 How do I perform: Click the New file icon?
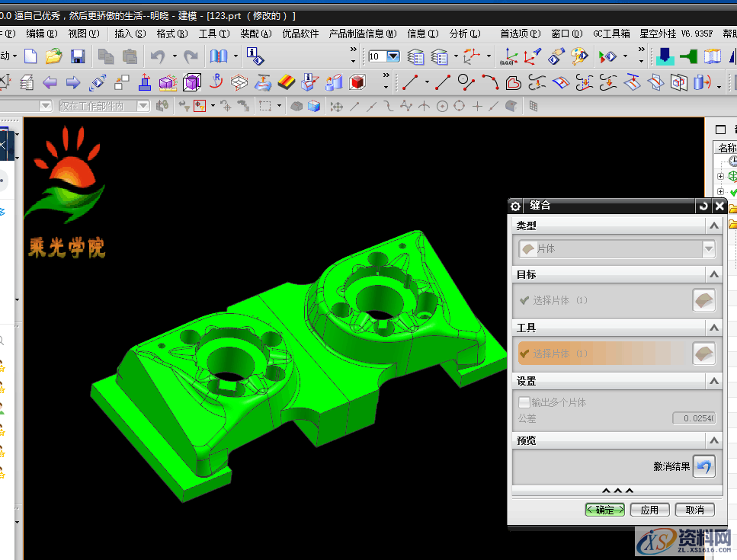coord(30,56)
